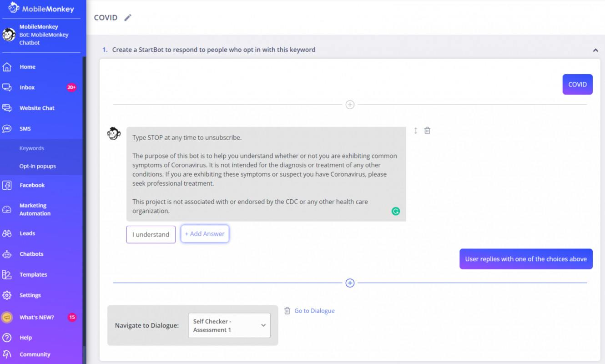Edit the COVID keyword name with the pencil icon
Viewport: 605px width, 364px height.
(x=127, y=17)
